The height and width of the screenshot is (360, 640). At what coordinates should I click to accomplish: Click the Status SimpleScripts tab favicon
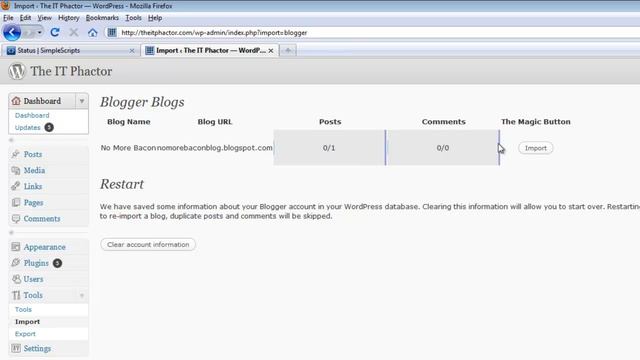(11, 51)
